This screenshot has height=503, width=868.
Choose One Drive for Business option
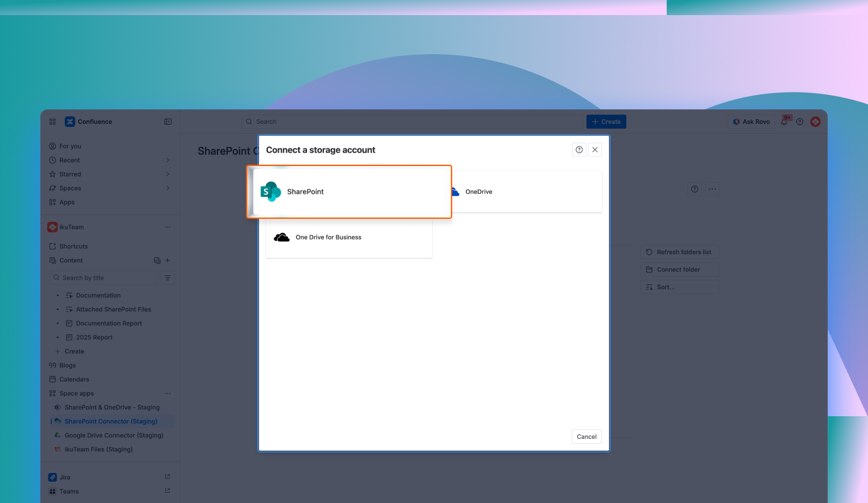349,237
